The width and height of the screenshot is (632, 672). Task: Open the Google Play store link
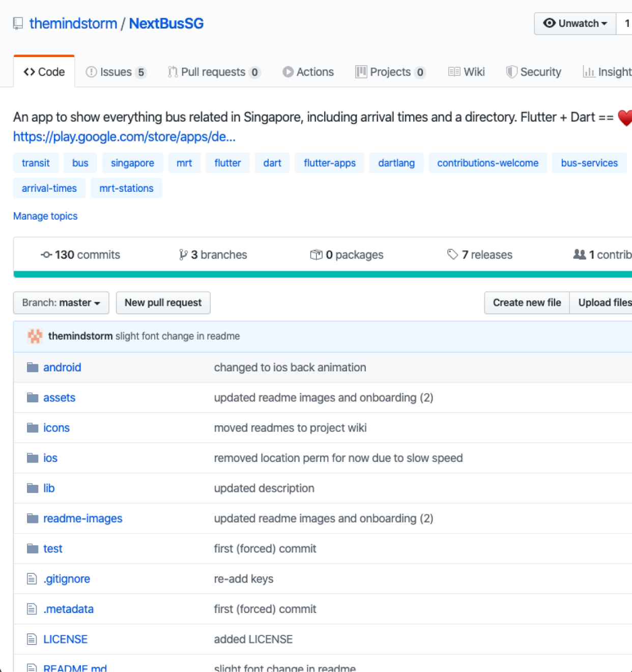124,137
